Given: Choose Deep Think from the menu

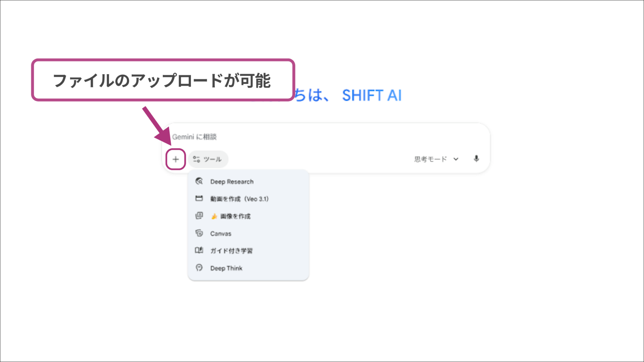Looking at the screenshot, I should pyautogui.click(x=226, y=268).
